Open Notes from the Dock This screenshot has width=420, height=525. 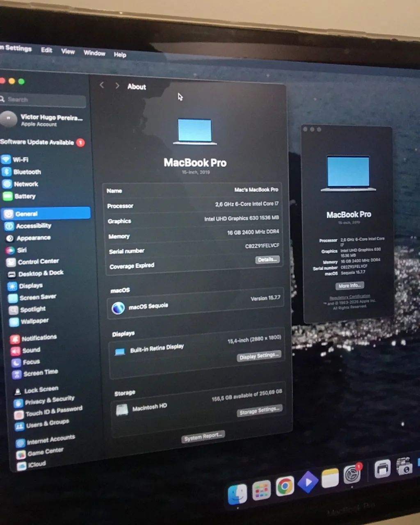(x=330, y=478)
